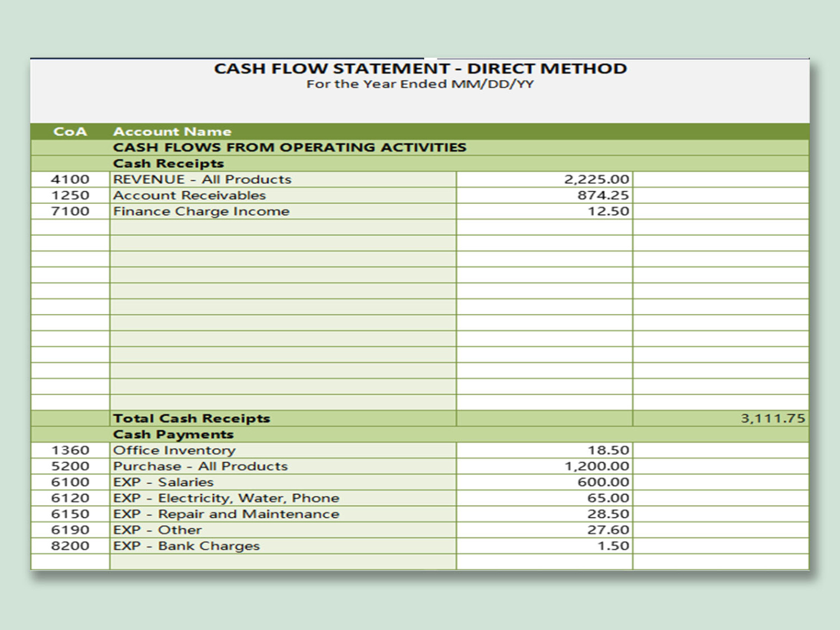Select CoA cell 8200

[x=70, y=546]
